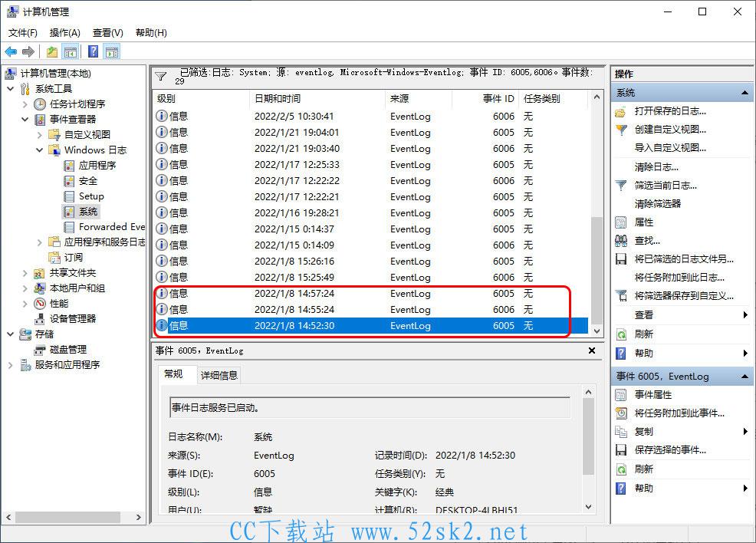Click 将任务附加到此事件 action
The image size is (756, 543).
(679, 413)
